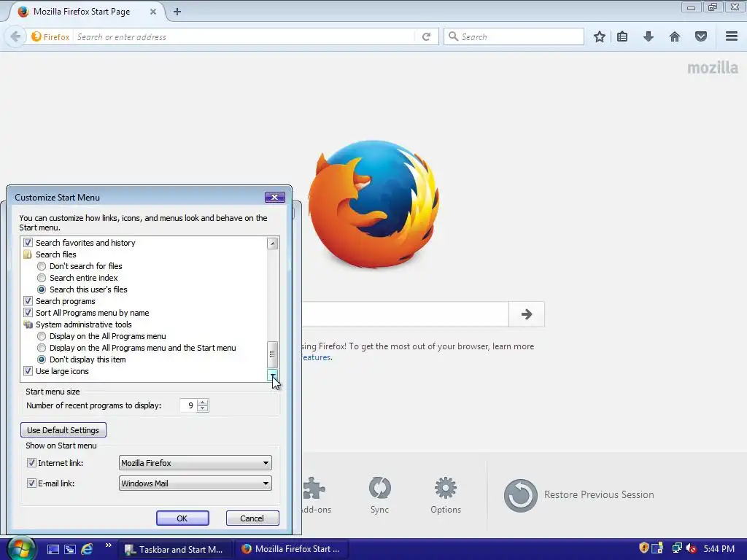Image resolution: width=747 pixels, height=560 pixels.
Task: Select Search entire index option
Action: click(x=42, y=278)
